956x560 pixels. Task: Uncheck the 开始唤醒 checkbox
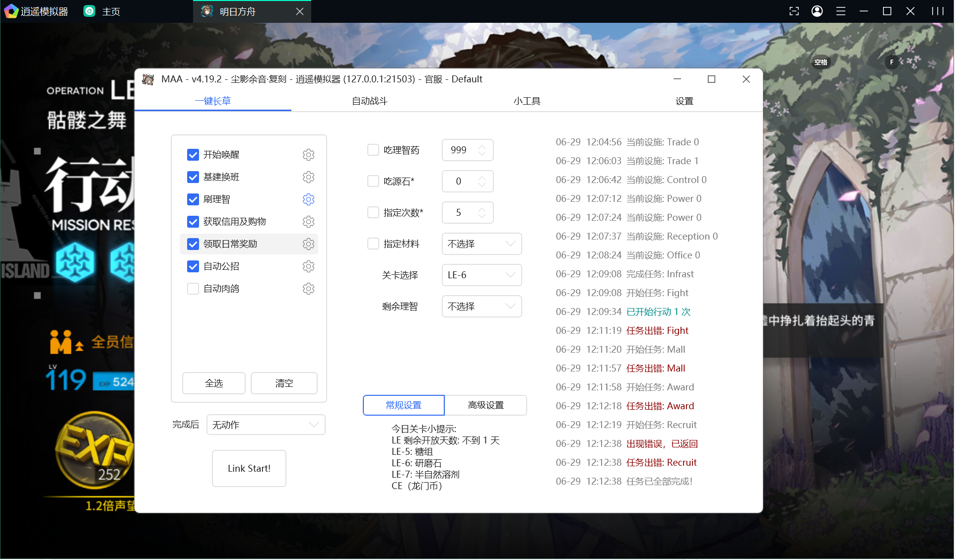click(x=193, y=154)
